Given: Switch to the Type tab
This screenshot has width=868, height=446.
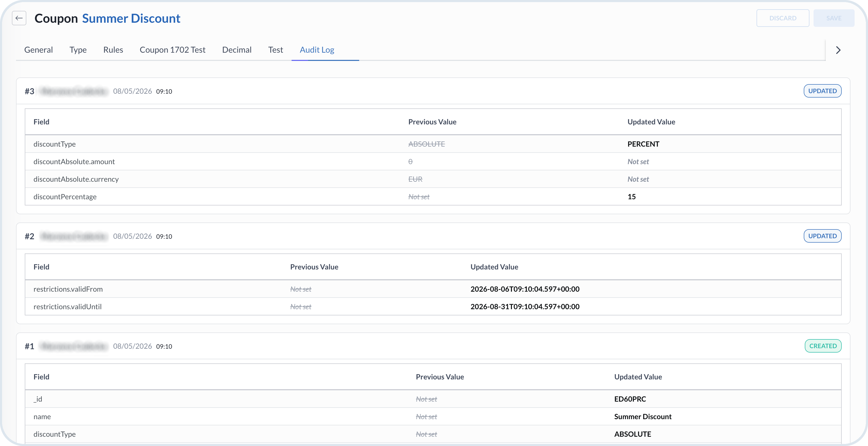Looking at the screenshot, I should point(78,50).
